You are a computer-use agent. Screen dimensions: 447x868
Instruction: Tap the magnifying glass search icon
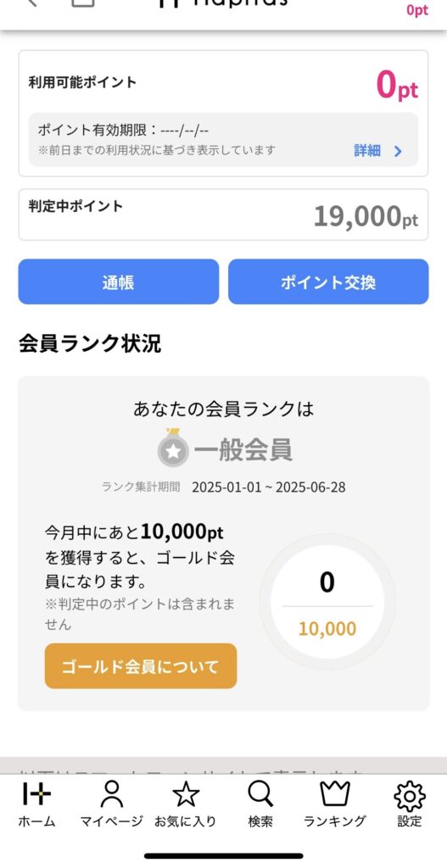coord(260,794)
